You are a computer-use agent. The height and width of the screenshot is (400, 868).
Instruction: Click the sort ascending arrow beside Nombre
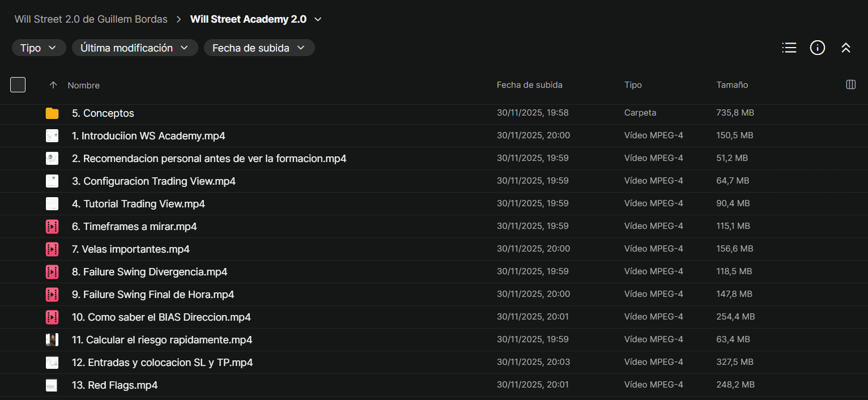[x=53, y=85]
